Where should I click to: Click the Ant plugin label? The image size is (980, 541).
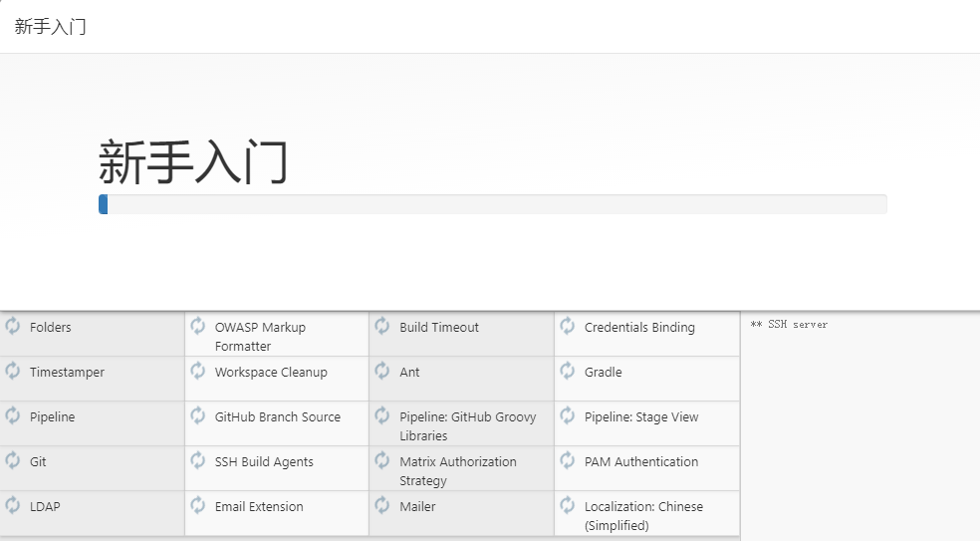409,373
